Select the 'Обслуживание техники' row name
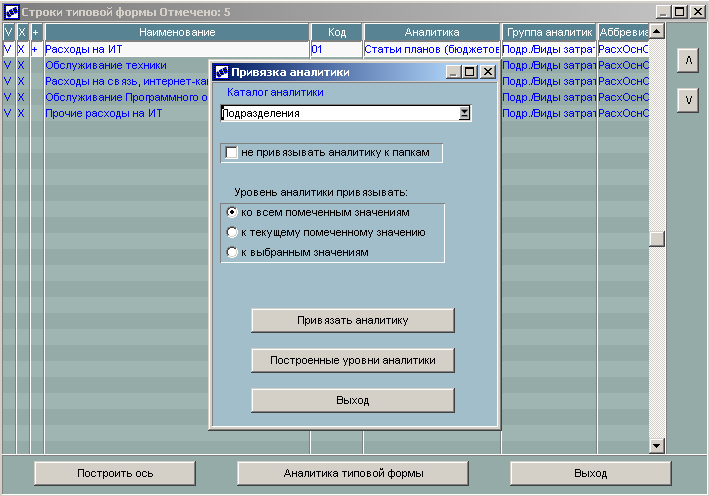709x496 pixels. click(x=106, y=65)
